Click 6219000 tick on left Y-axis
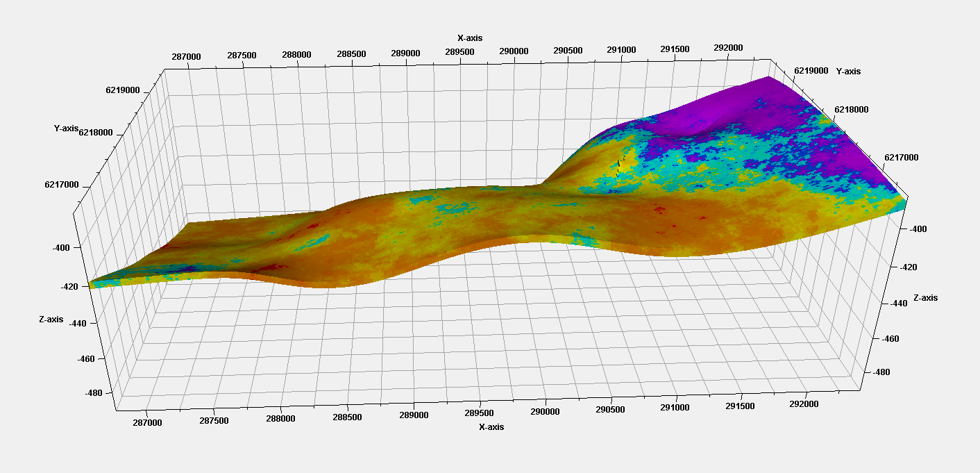The width and height of the screenshot is (980, 473). click(124, 90)
